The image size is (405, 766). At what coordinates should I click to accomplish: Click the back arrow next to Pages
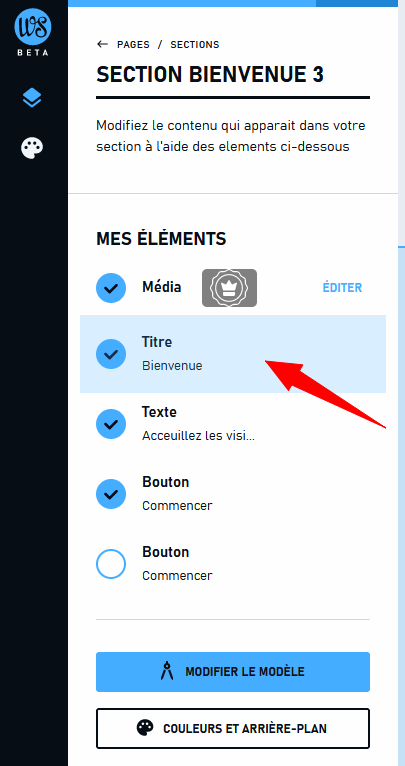pos(102,44)
